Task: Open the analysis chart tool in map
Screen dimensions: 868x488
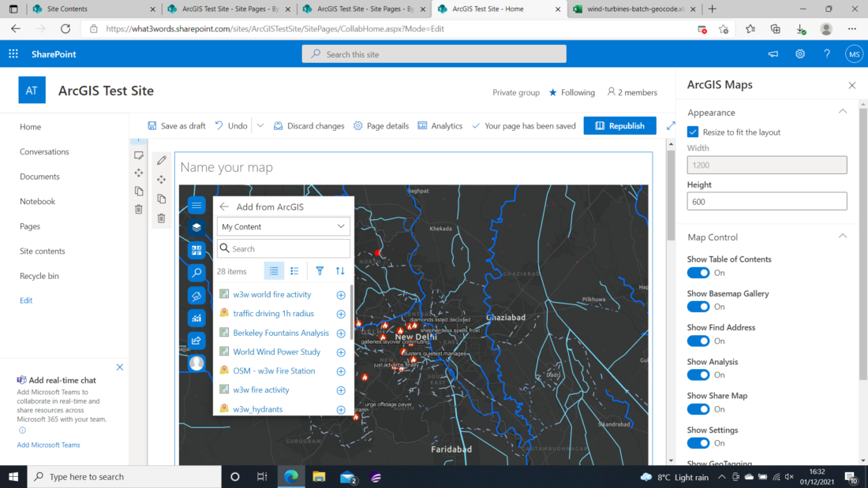Action: tap(196, 319)
